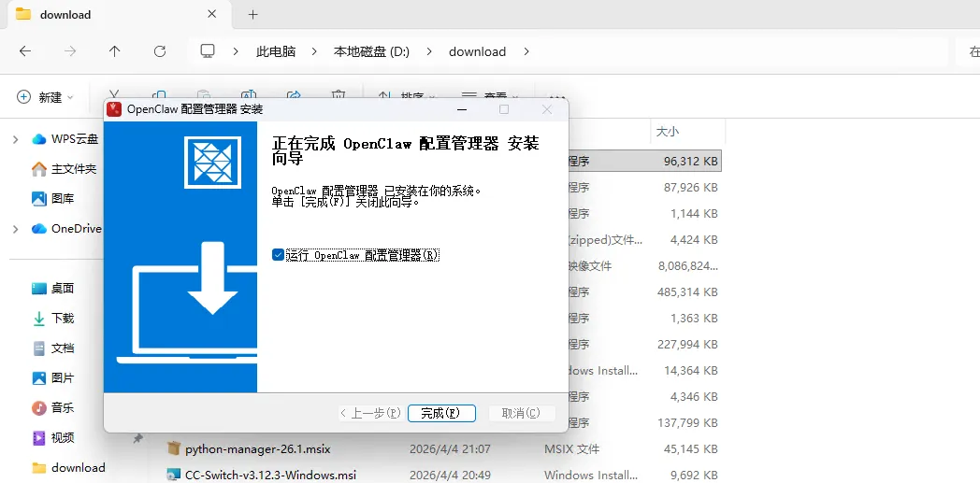Select download in the breadcrumb path

(477, 51)
